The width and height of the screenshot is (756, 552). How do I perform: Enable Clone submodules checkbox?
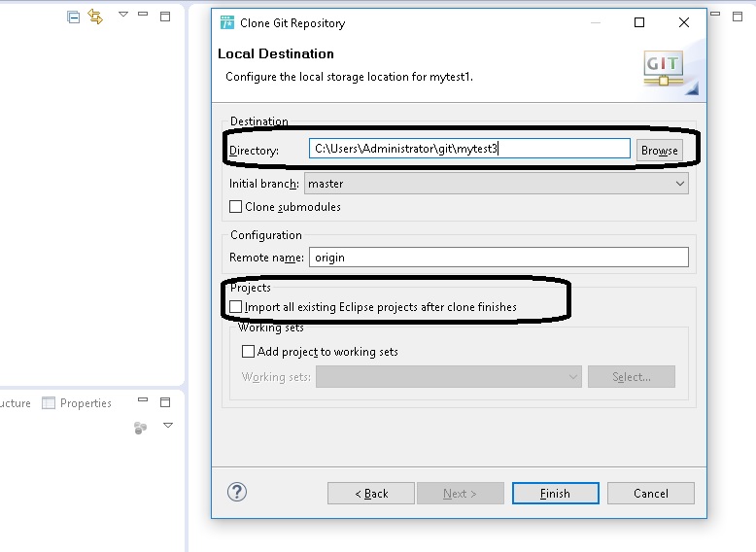[235, 207]
